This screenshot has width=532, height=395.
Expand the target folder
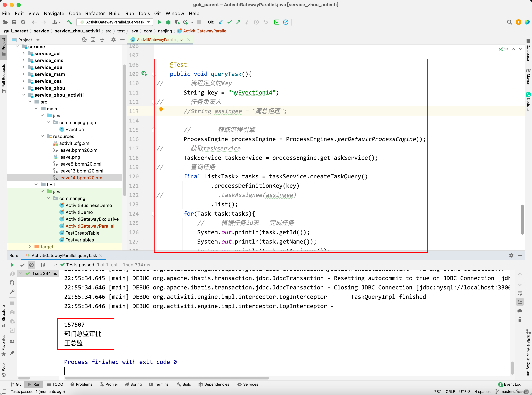pos(30,246)
